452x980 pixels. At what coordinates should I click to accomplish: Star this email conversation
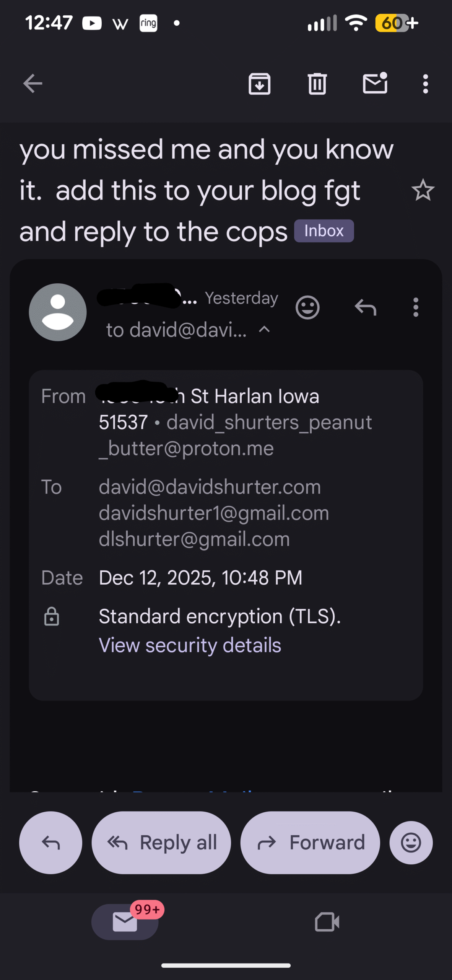(x=423, y=190)
